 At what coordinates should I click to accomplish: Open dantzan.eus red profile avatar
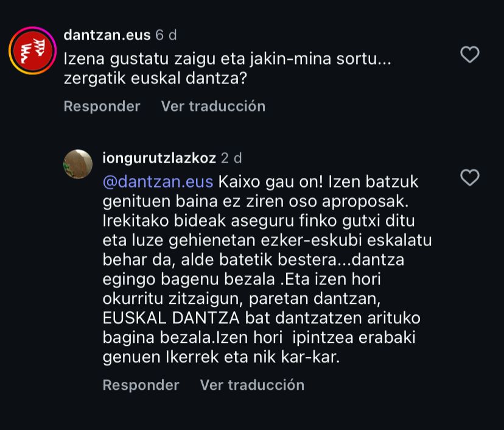(x=32, y=51)
